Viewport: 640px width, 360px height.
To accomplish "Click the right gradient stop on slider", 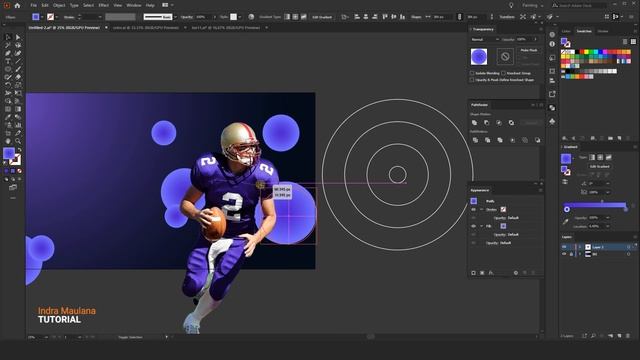I will (x=626, y=209).
